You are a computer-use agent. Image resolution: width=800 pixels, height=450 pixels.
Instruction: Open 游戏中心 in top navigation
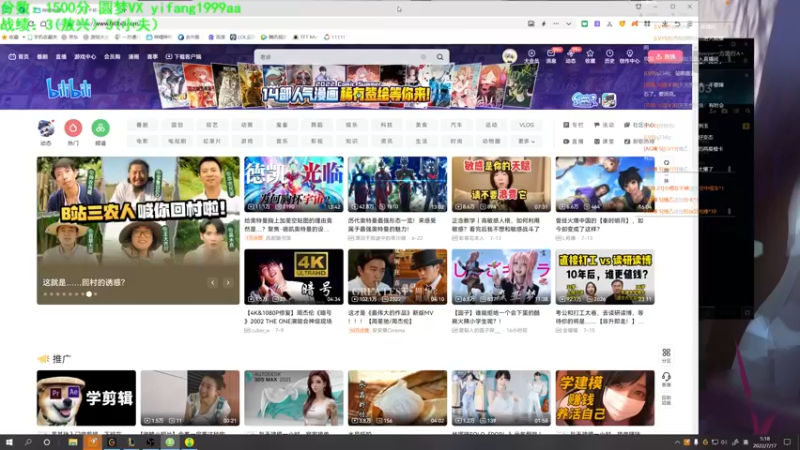85,57
